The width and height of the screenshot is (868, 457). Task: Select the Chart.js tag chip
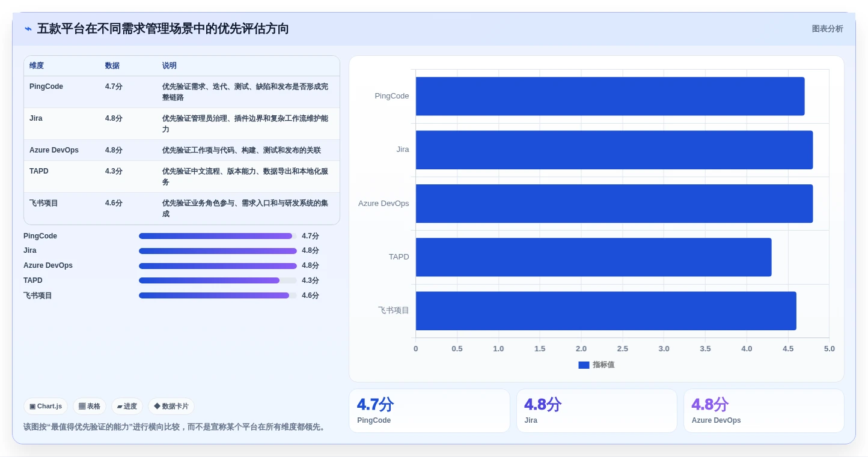pyautogui.click(x=46, y=407)
